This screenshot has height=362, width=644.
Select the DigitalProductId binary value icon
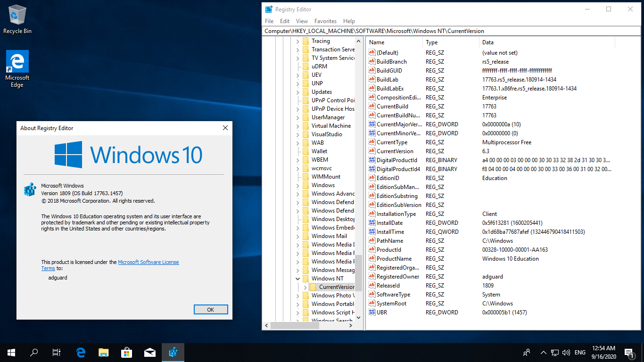372,160
